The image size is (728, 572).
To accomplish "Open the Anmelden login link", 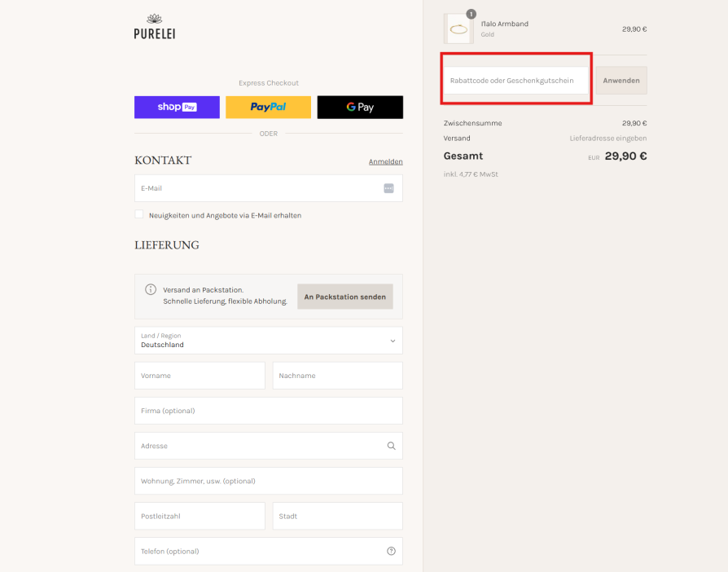I will point(385,161).
